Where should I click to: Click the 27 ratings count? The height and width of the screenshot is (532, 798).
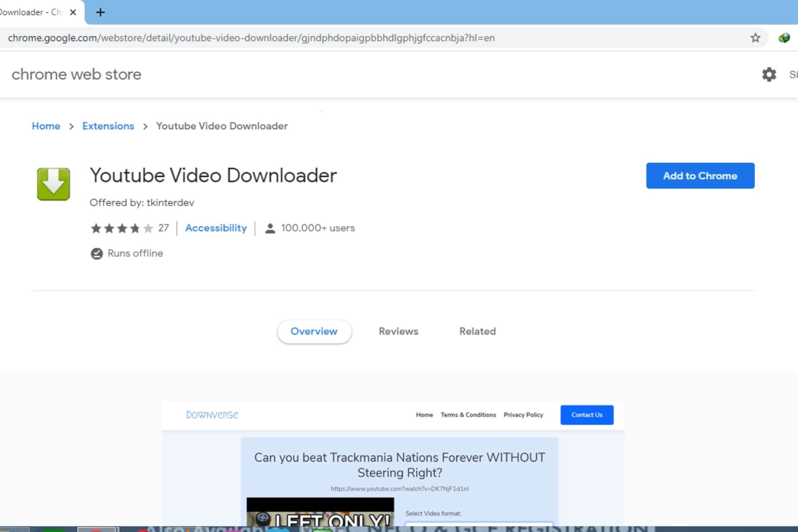163,228
